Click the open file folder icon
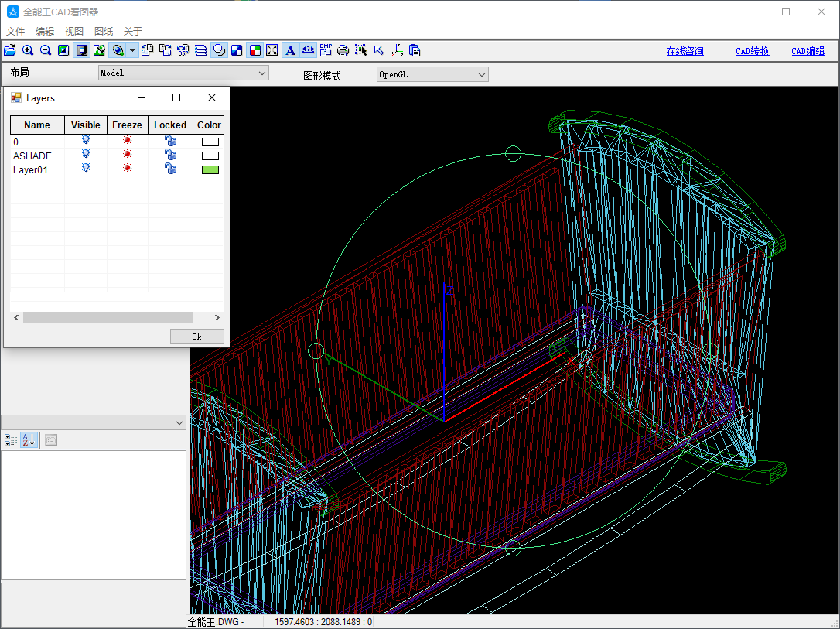The width and height of the screenshot is (840, 629). tap(10, 50)
